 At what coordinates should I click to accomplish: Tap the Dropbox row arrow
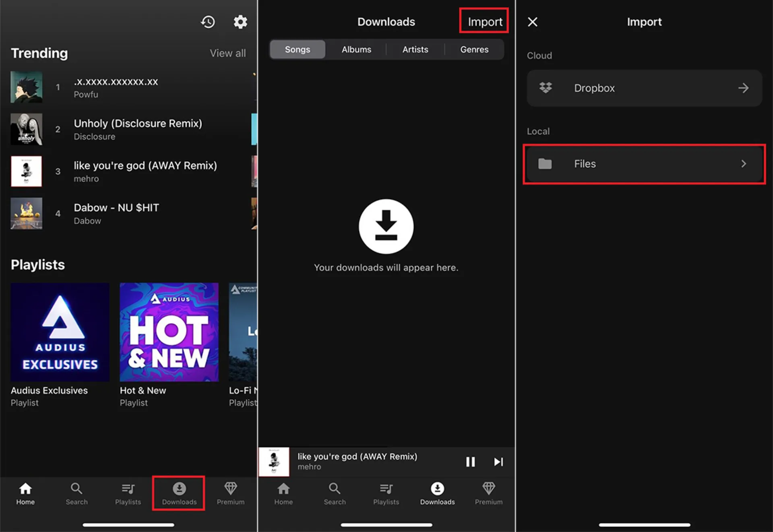[743, 88]
